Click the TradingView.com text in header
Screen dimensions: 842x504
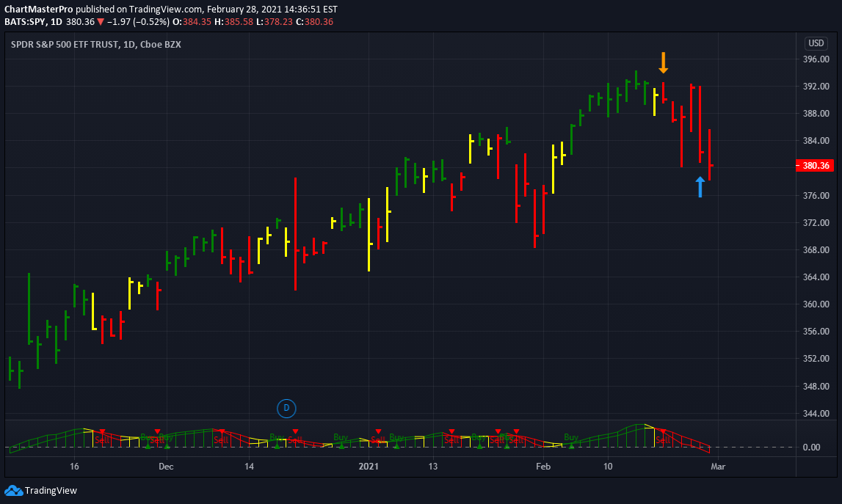pyautogui.click(x=165, y=9)
